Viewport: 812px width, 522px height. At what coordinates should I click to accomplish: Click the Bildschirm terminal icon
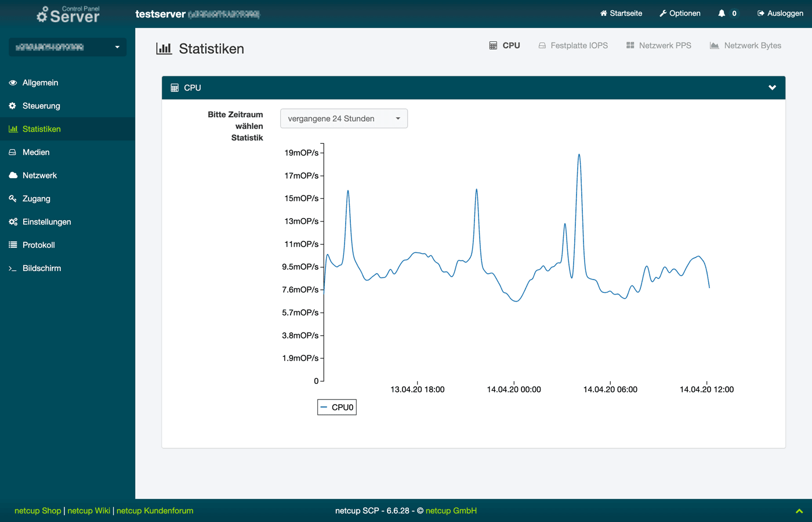13,269
